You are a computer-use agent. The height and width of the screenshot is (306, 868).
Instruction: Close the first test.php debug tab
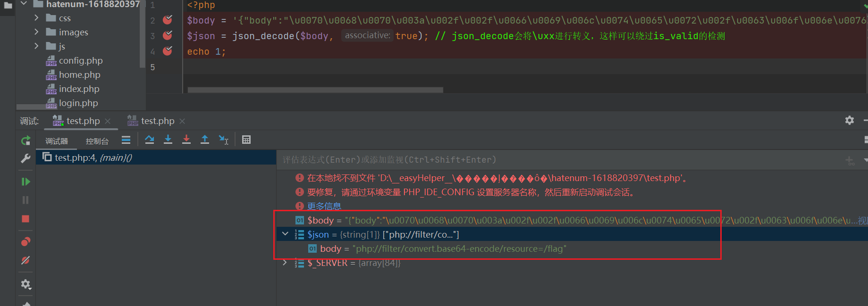click(108, 121)
